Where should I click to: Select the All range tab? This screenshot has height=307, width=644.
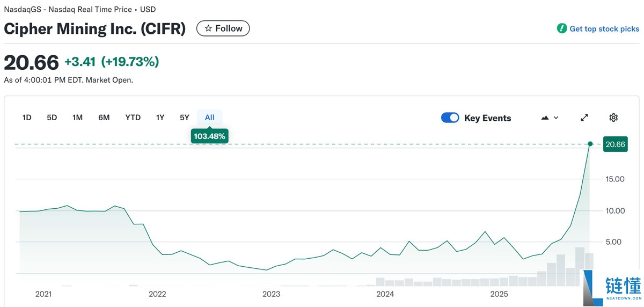click(210, 118)
